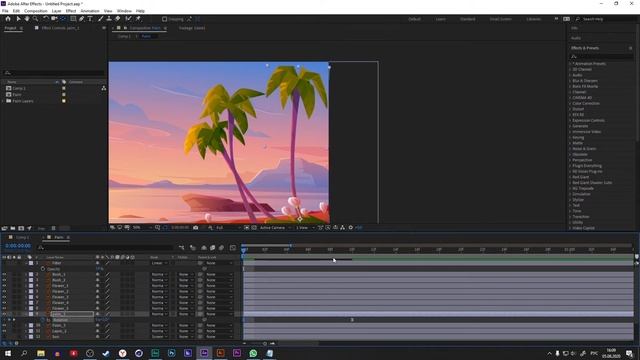Viewport: 640px width, 360px height.
Task: Open the blending mode dropdown for Filter layer
Action: [159, 263]
